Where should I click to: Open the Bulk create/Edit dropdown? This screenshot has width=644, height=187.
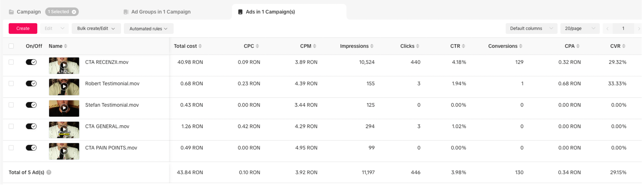96,28
